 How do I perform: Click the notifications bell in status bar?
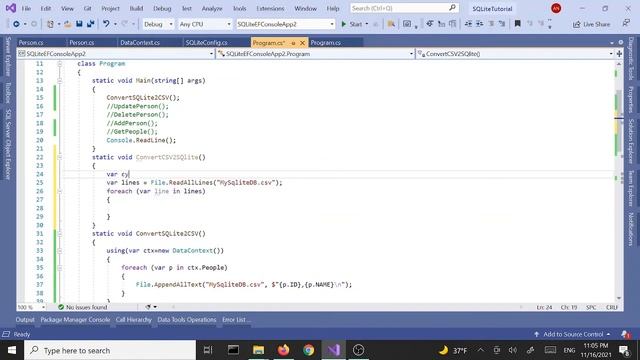point(626,334)
